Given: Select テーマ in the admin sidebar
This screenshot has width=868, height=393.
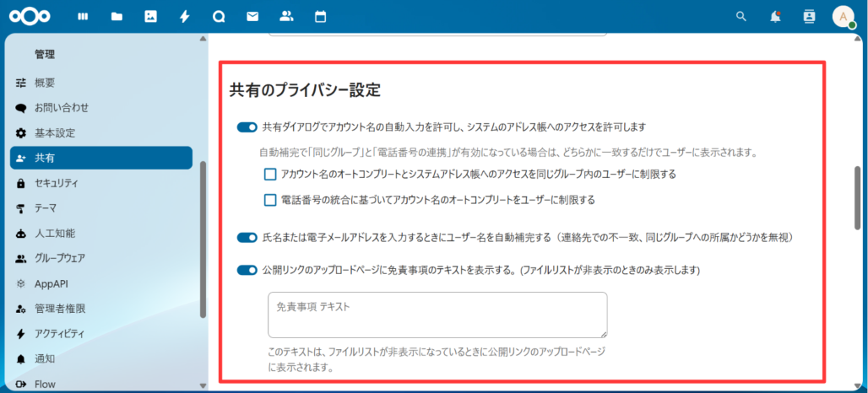Looking at the screenshot, I should (46, 208).
